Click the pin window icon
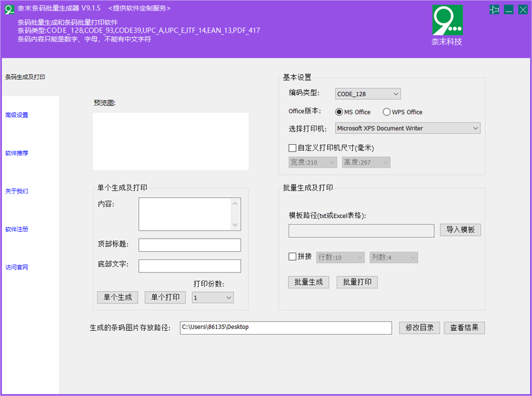Viewport: 532px width, 396px height. (494, 9)
